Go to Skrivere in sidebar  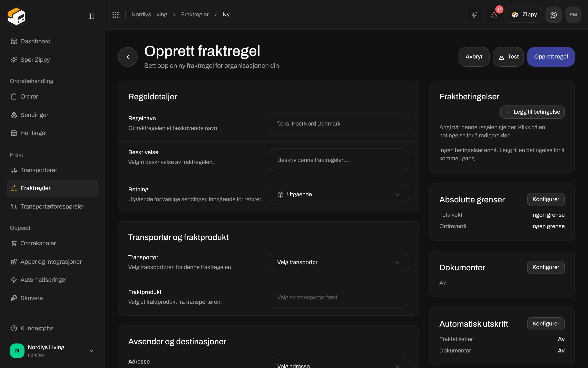[52, 298]
